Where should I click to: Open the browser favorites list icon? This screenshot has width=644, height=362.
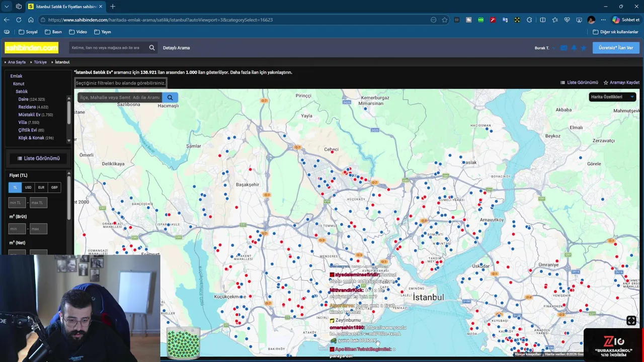tap(555, 20)
